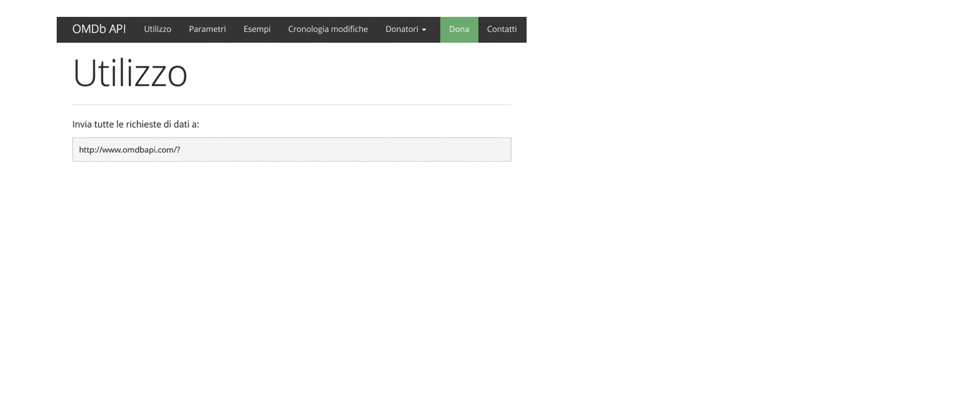Open Cronologia modifiche page
This screenshot has height=420, width=980.
coord(327,29)
